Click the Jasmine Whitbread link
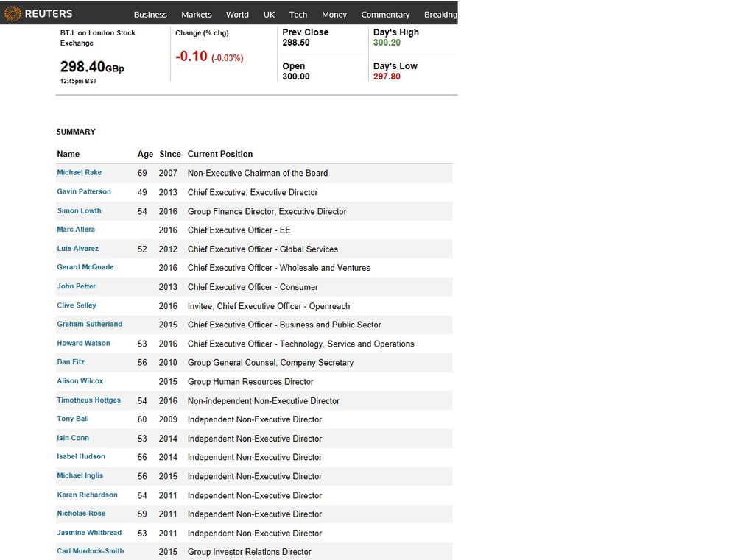The width and height of the screenshot is (735, 560). (89, 533)
